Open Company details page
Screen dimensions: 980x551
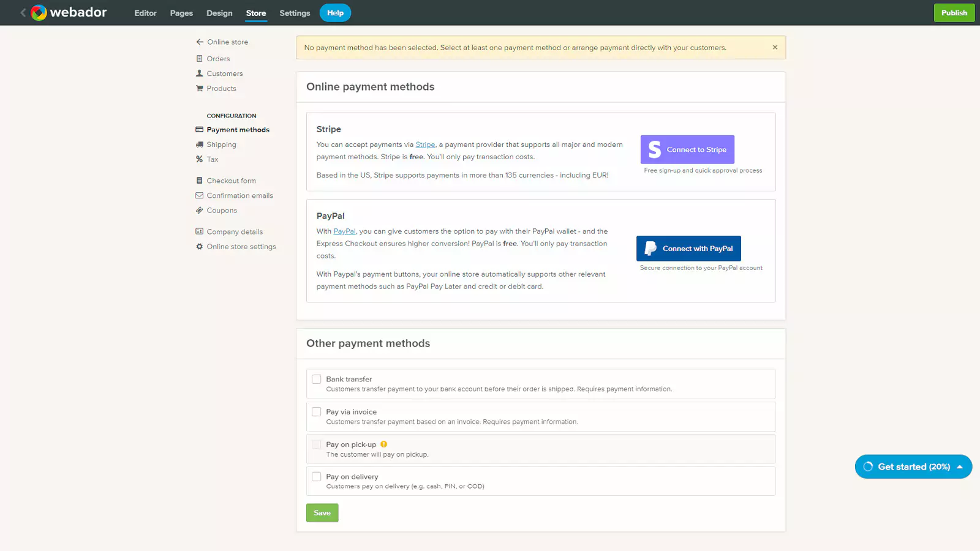(235, 231)
